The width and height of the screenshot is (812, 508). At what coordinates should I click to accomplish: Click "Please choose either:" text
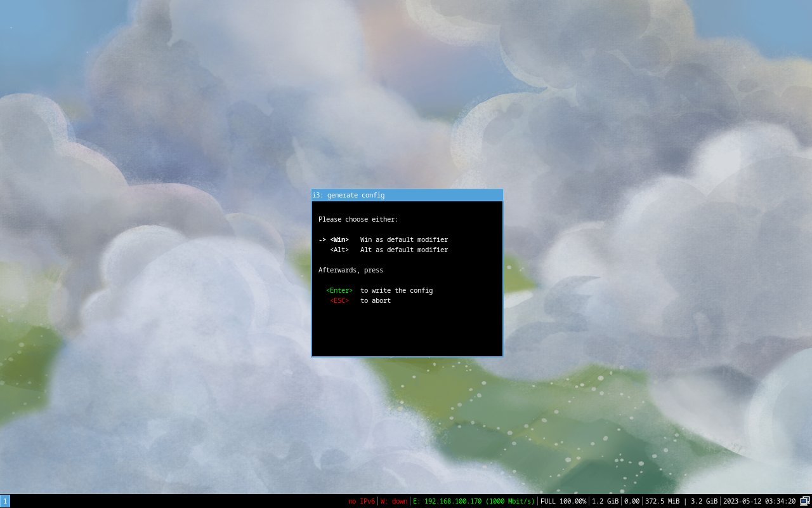[x=358, y=220]
